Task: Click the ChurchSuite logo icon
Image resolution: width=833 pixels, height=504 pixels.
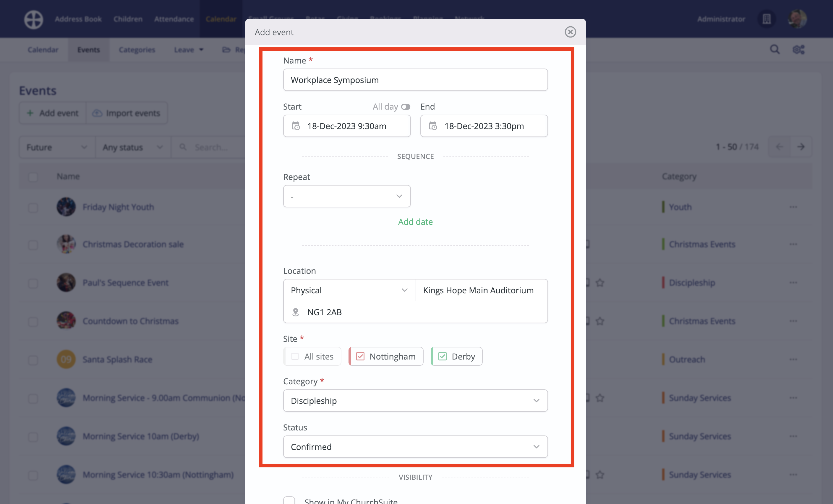Action: [x=33, y=19]
